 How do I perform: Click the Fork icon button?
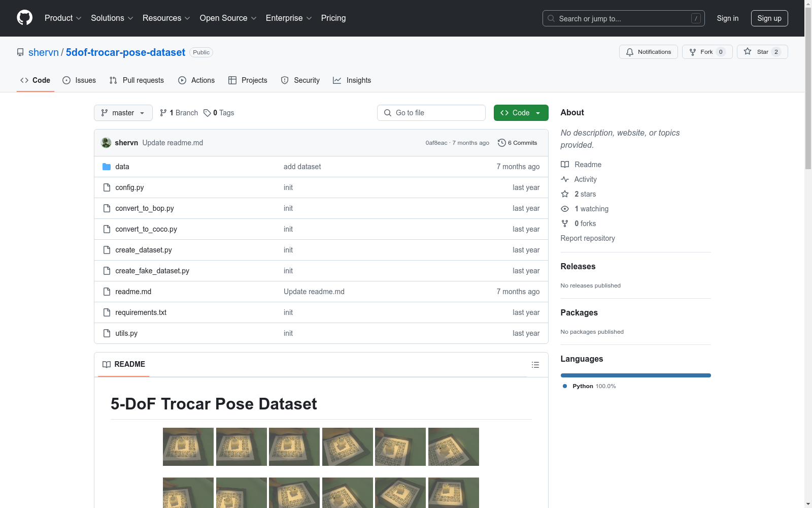pos(693,52)
